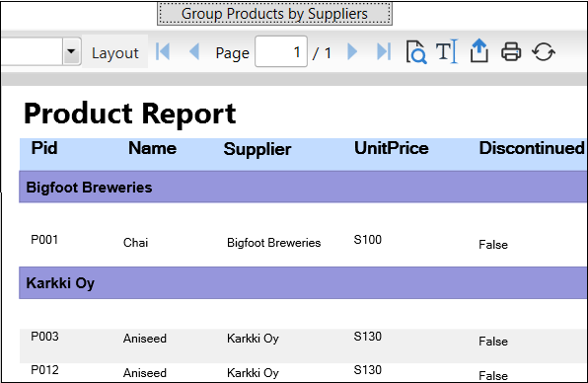Go to the previous page
Image resolution: width=588 pixels, height=383 pixels.
[x=194, y=51]
